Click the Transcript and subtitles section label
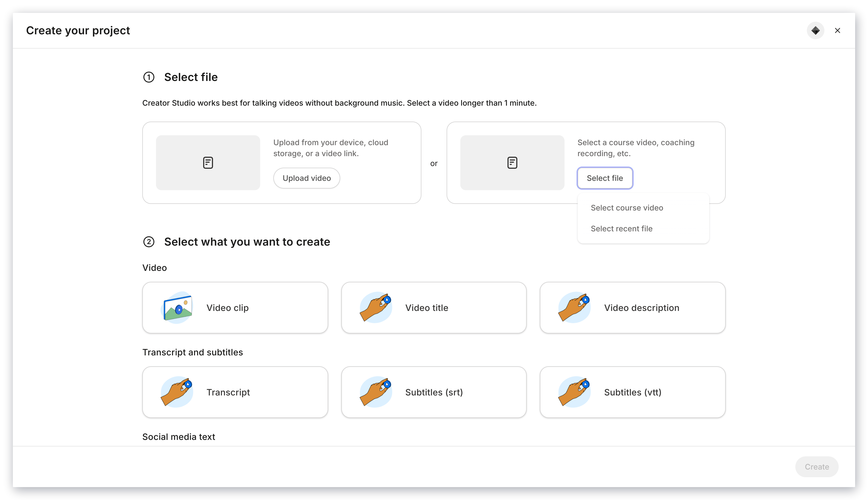This screenshot has height=500, width=868. tap(192, 352)
